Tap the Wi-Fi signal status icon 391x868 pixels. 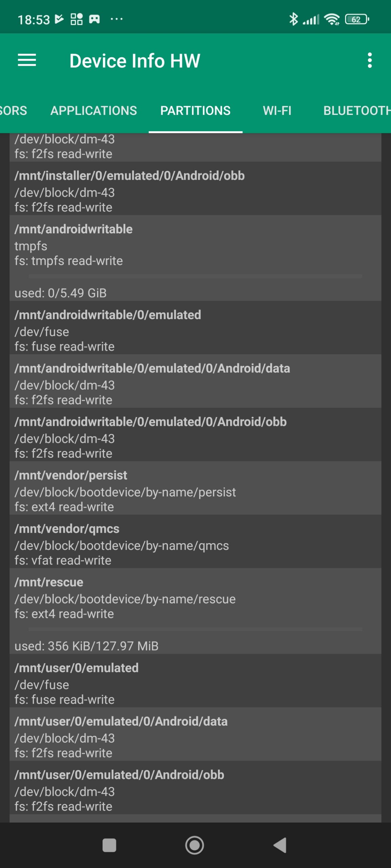[x=332, y=19]
